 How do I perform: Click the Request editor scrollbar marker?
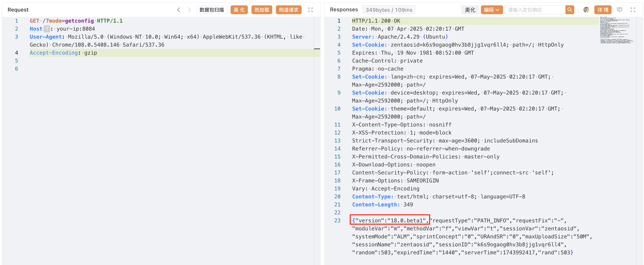coord(317,49)
